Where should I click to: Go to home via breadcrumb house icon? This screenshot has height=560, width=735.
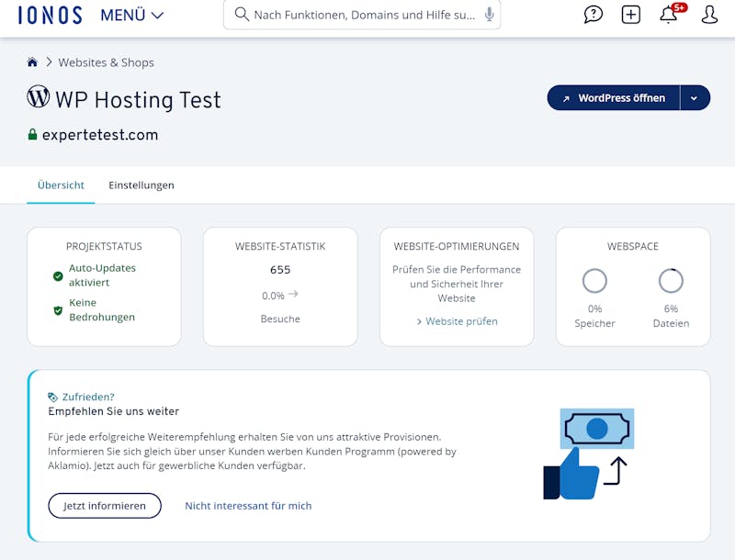32,62
